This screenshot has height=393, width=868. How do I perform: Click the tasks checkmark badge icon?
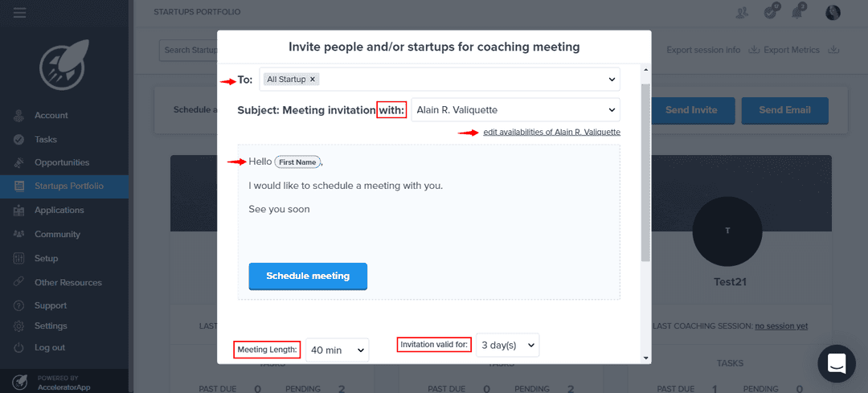[771, 11]
